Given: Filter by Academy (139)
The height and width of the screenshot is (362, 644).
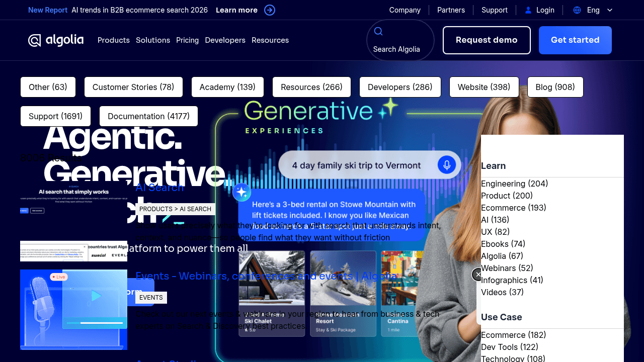Looking at the screenshot, I should coord(227,87).
